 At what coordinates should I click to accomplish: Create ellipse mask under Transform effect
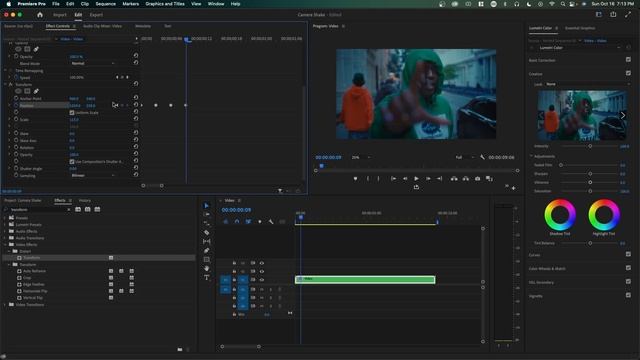18,91
